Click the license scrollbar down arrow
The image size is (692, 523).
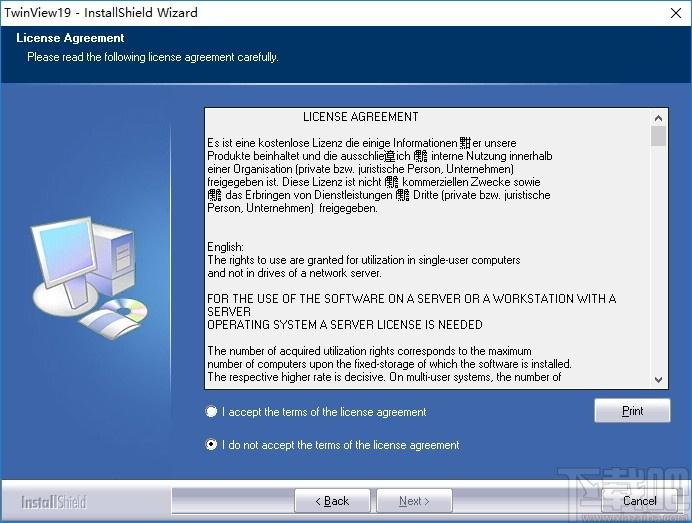658,380
